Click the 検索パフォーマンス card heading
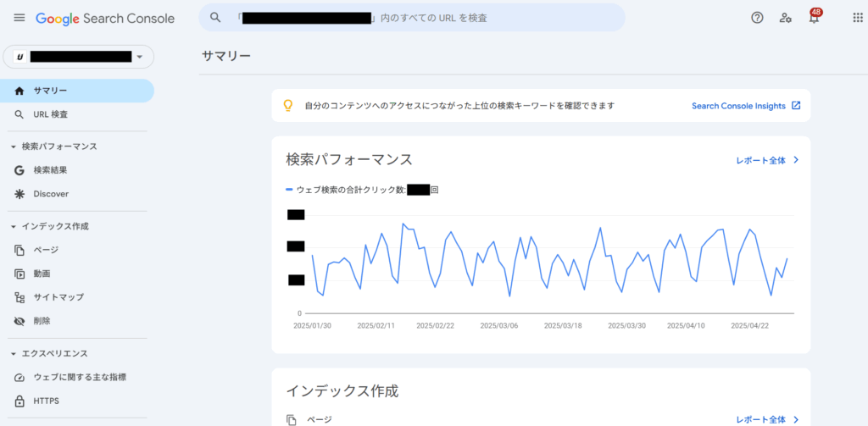Image resolution: width=868 pixels, height=426 pixels. tap(349, 160)
